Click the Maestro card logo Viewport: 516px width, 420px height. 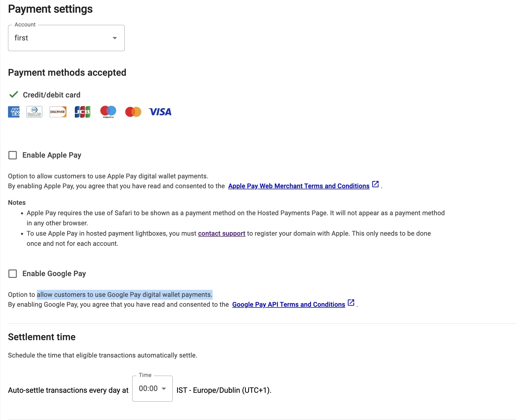108,111
